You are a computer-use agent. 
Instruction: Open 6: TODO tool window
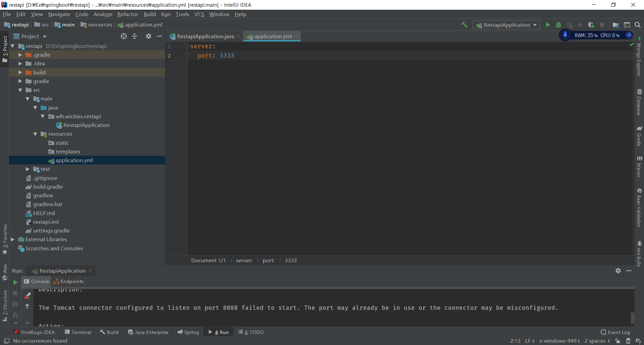pyautogui.click(x=251, y=332)
